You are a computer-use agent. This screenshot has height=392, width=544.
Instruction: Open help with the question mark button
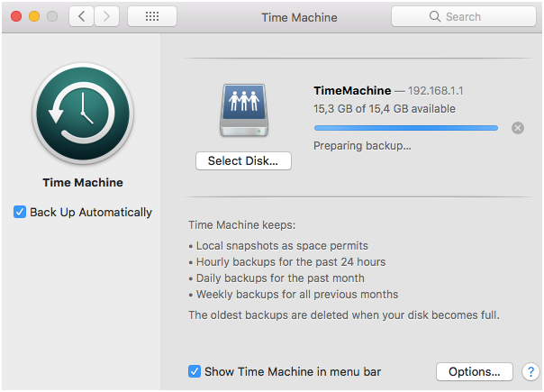530,371
